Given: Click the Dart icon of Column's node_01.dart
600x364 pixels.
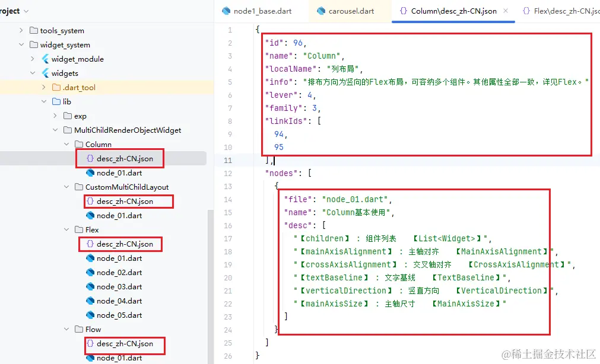Looking at the screenshot, I should pos(90,173).
